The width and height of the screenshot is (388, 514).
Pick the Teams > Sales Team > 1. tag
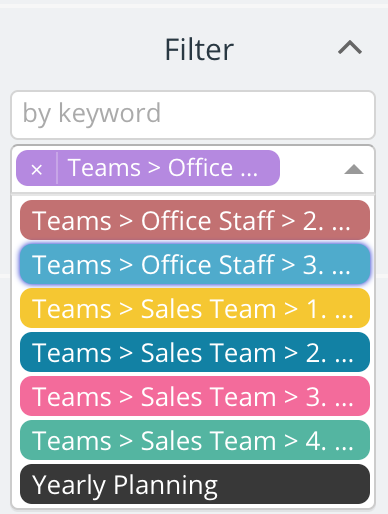195,308
